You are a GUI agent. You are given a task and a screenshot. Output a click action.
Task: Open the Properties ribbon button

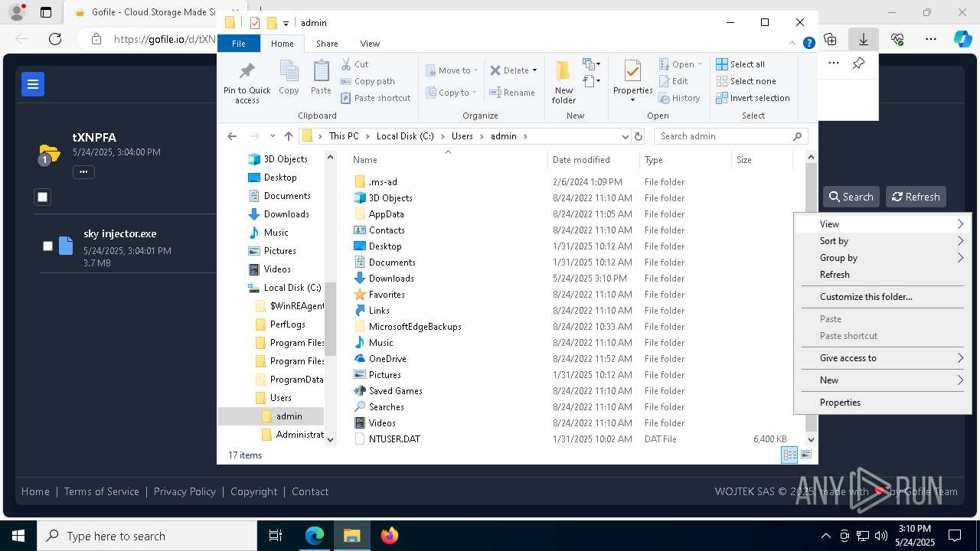[633, 82]
